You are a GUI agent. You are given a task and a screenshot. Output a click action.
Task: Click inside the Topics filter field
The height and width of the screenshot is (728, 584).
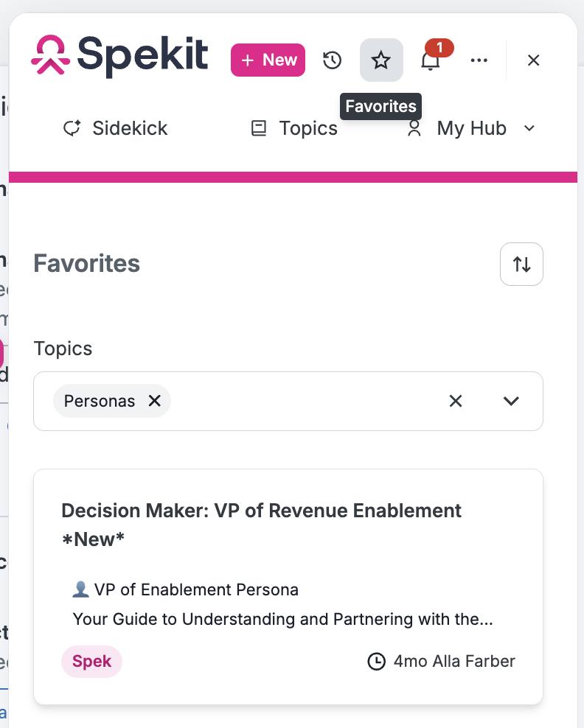coord(288,401)
